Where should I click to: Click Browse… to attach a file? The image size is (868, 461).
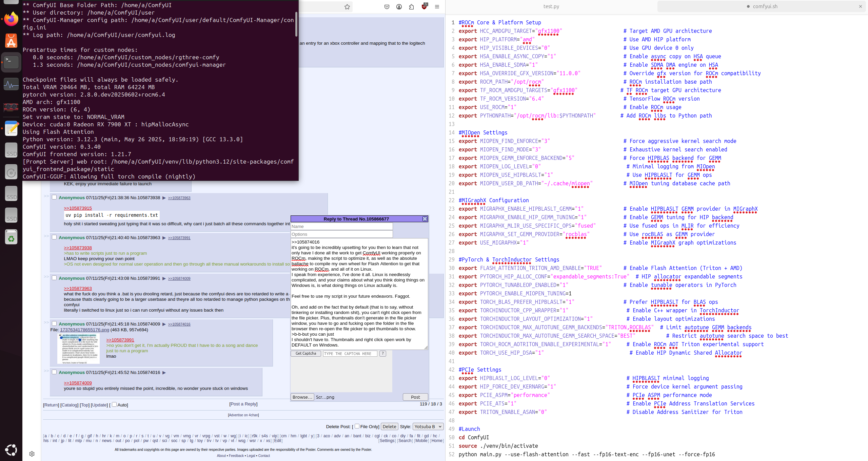(x=302, y=397)
